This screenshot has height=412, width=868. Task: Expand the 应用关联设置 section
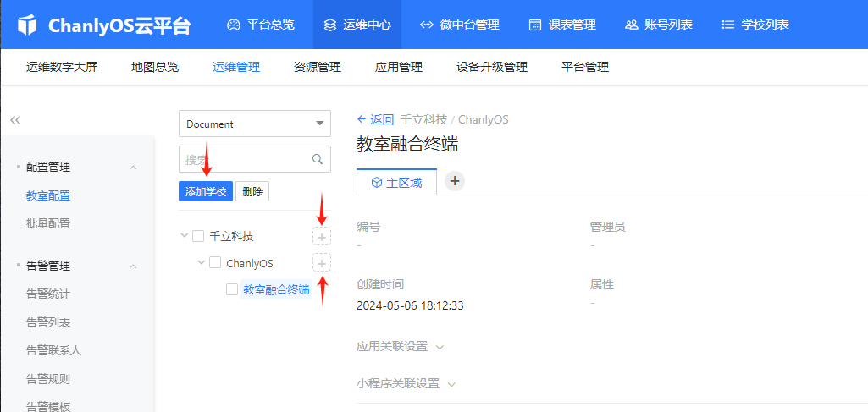pos(400,347)
